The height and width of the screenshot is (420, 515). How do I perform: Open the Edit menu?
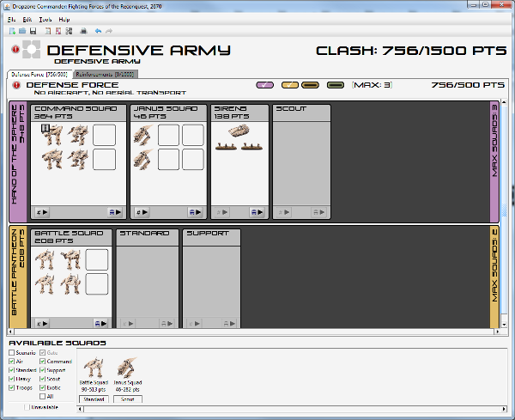click(x=27, y=20)
